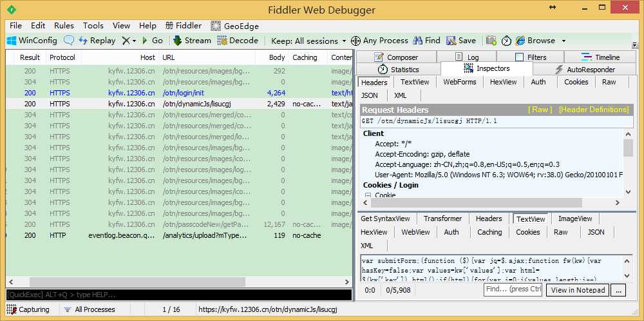Click the Find binoculars button

(x=427, y=40)
